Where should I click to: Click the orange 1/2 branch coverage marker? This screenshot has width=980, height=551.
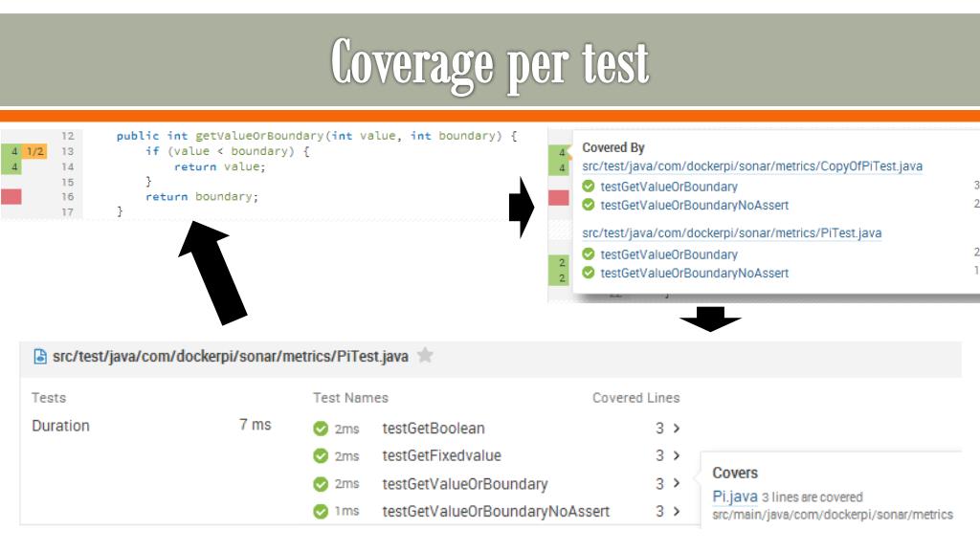35,151
